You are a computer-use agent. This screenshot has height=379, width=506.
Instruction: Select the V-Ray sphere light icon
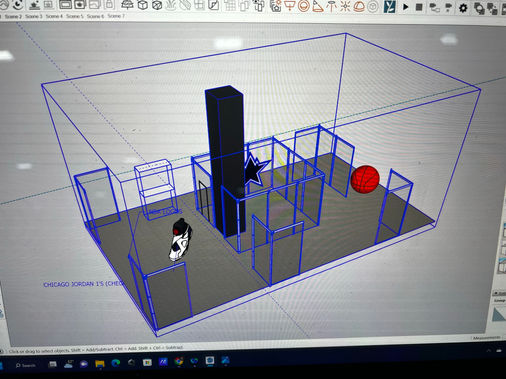[x=303, y=6]
